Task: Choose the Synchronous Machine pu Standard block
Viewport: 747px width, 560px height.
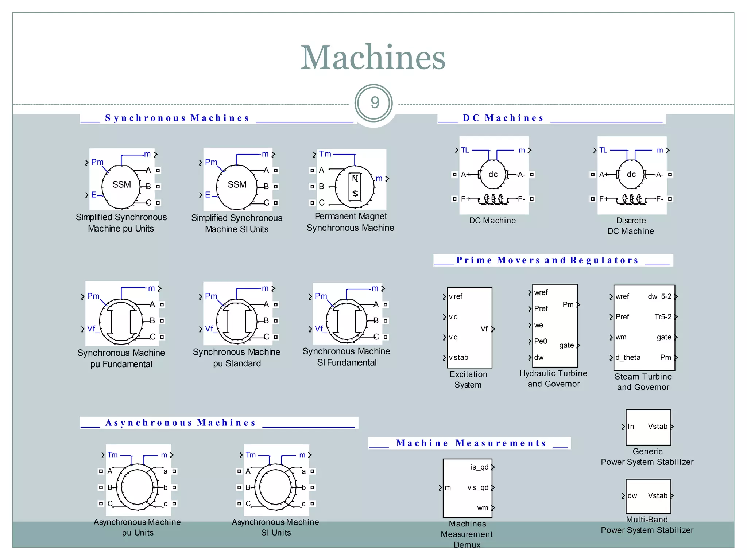Action: [x=237, y=321]
